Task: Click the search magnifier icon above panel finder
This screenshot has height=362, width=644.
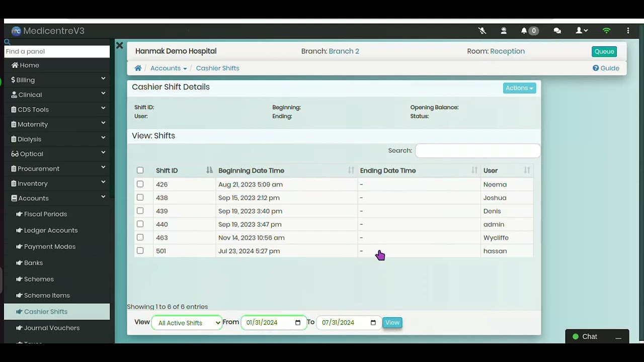Action: pyautogui.click(x=7, y=42)
